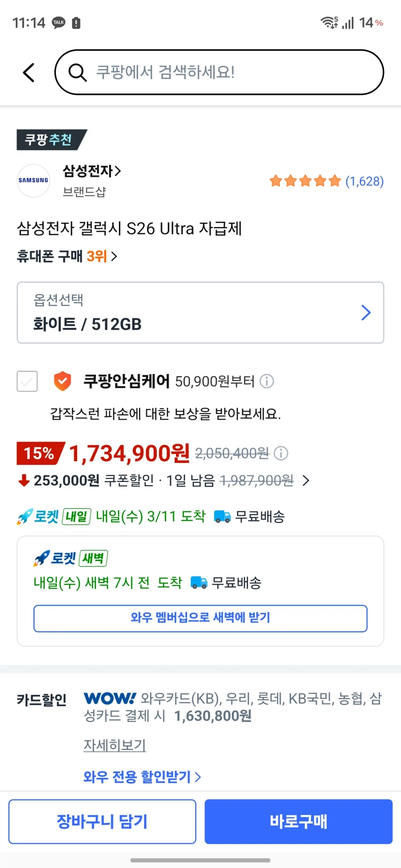
Task: Open the SAMSUNG brand logo
Action: point(33,181)
